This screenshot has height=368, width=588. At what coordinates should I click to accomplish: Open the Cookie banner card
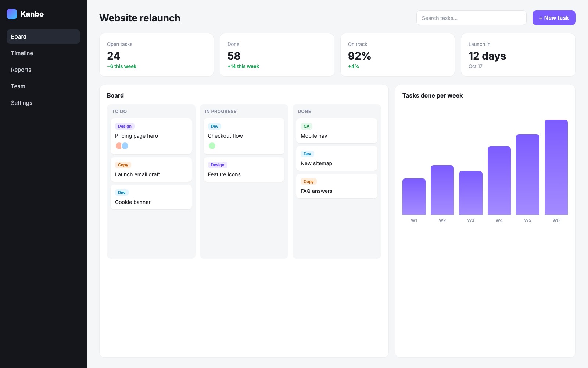(151, 197)
